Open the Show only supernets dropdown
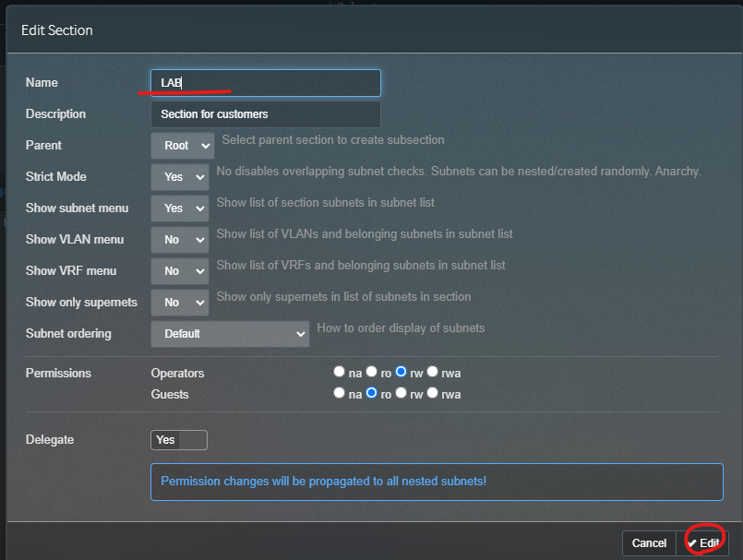743x560 pixels. 180,303
